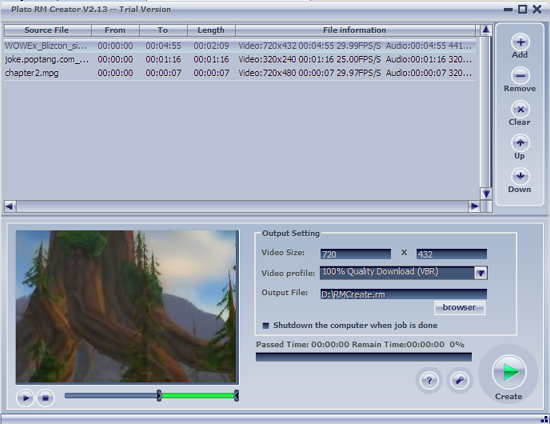
Task: Click the From column header
Action: tap(115, 30)
